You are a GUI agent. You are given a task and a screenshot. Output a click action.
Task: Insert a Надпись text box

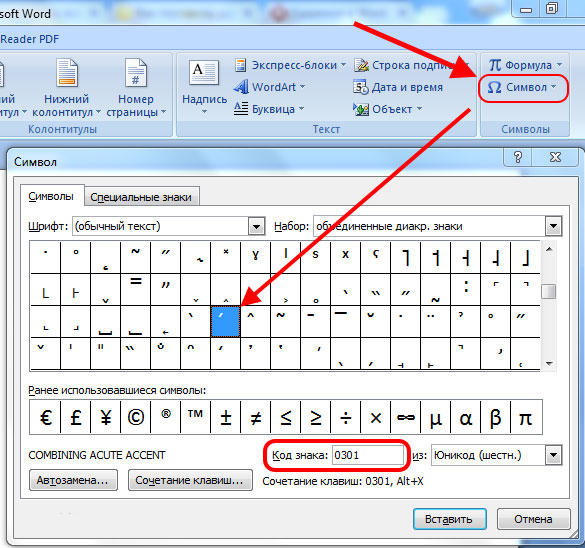tap(204, 87)
